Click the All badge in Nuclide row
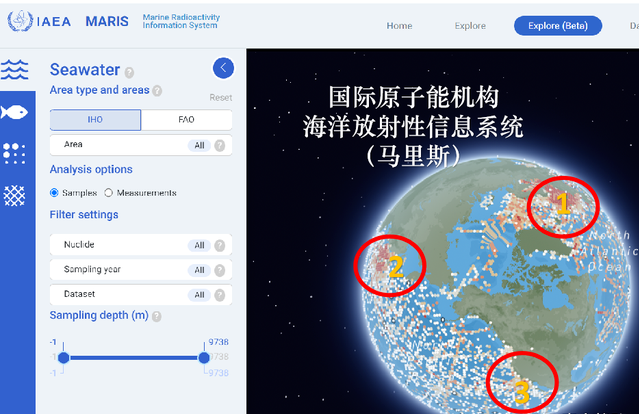Viewport: 639px width, 414px height. click(199, 245)
